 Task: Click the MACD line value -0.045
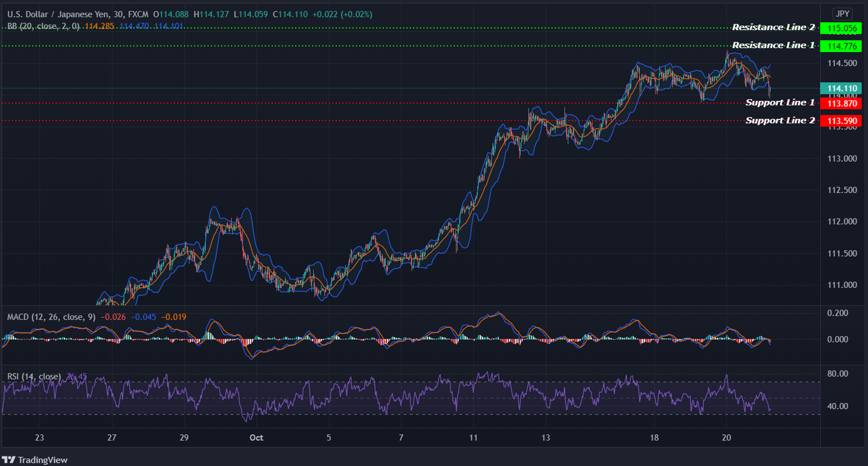(143, 317)
